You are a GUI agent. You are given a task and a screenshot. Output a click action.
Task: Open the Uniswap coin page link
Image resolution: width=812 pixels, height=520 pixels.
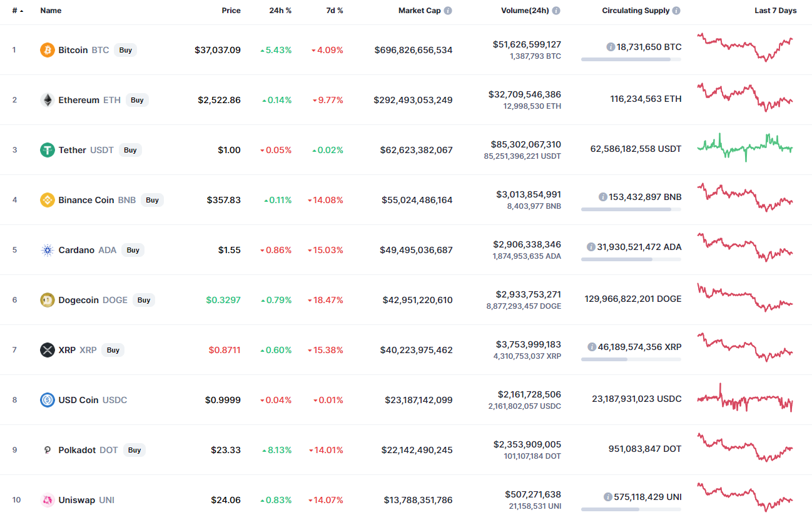point(77,500)
